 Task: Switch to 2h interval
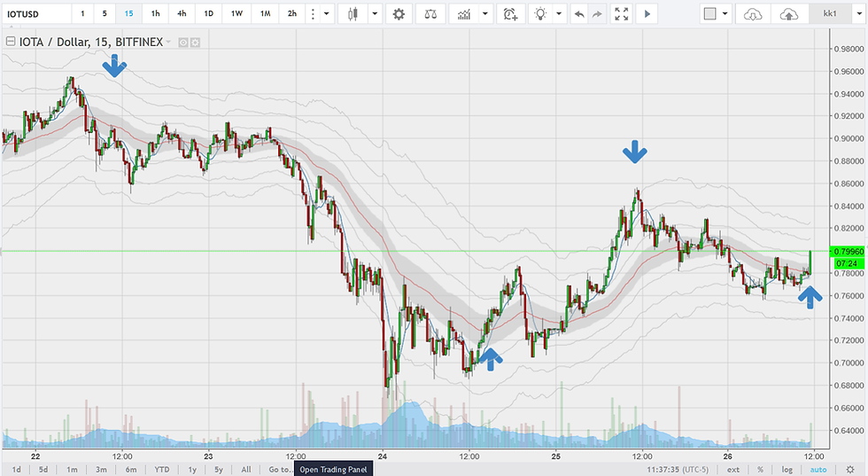coord(292,14)
